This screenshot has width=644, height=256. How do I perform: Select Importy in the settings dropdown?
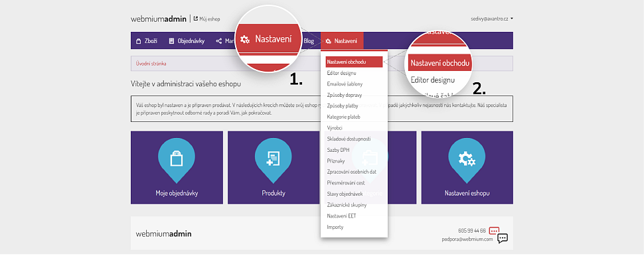(x=335, y=227)
